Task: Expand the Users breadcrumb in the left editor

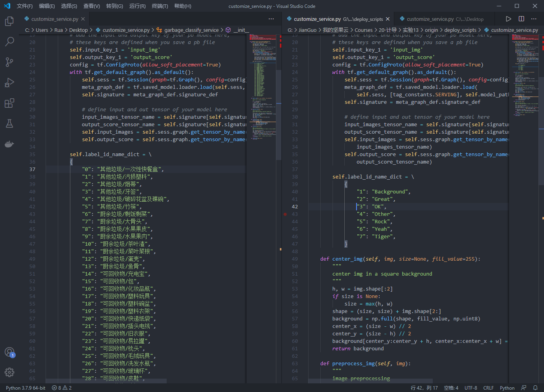Action: 42,30
